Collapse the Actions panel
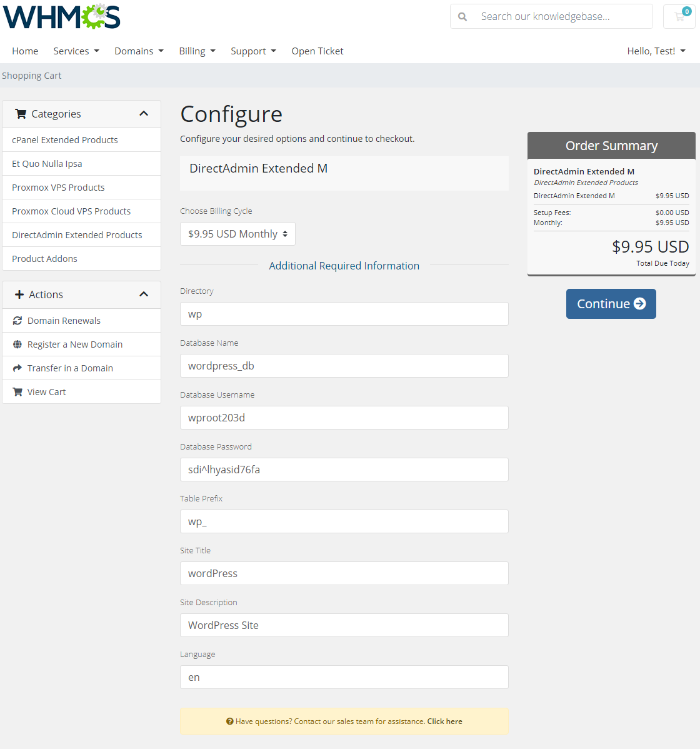700x749 pixels. pyautogui.click(x=144, y=294)
